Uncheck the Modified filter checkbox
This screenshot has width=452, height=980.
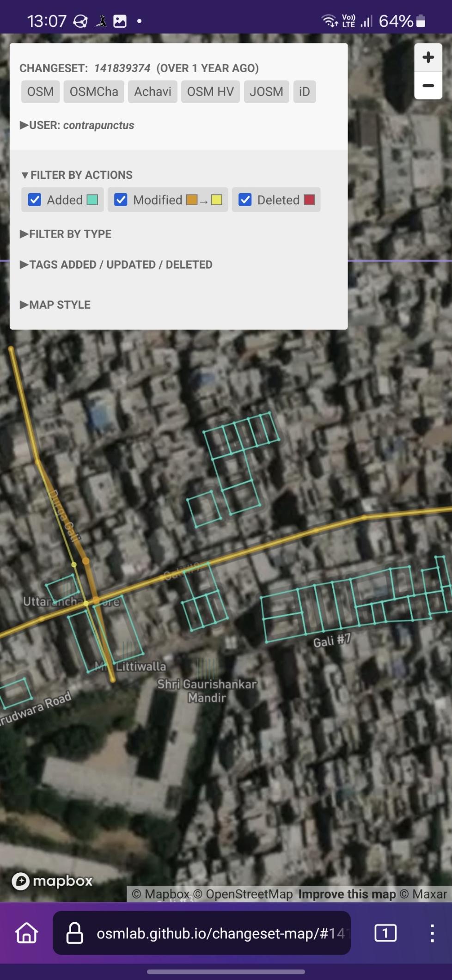point(121,200)
